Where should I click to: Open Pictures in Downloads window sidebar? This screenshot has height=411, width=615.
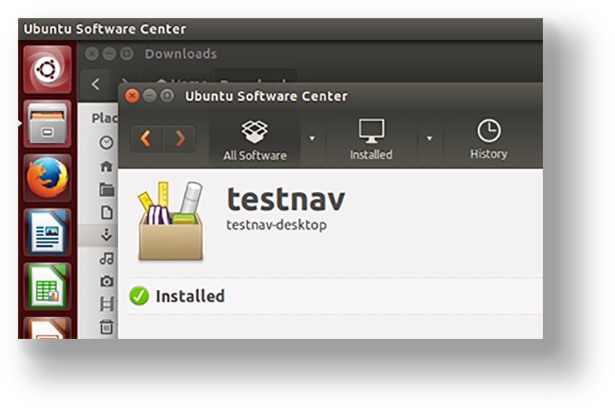tap(107, 281)
